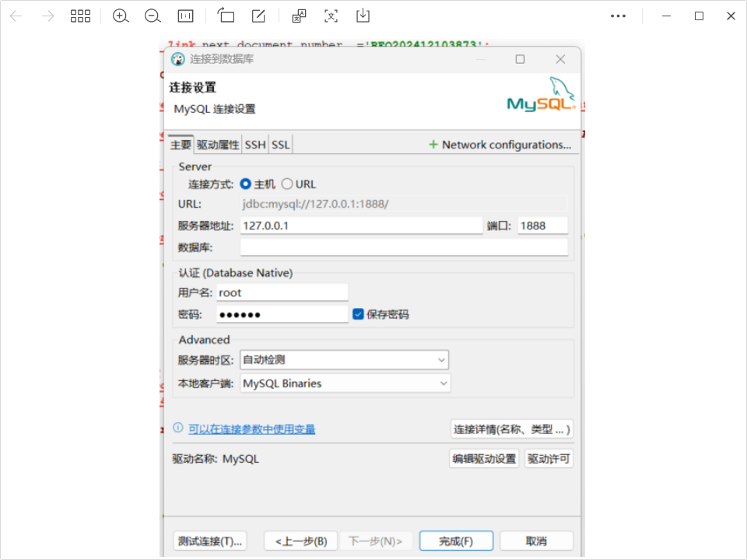747x560 pixels.
Task: Switch to the 驱动属性 tab
Action: 218,145
